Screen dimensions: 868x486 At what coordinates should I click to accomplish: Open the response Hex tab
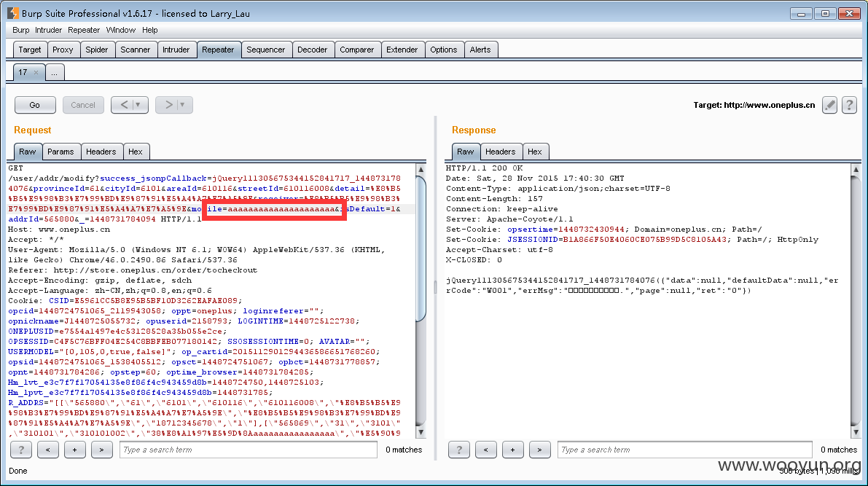coord(535,151)
